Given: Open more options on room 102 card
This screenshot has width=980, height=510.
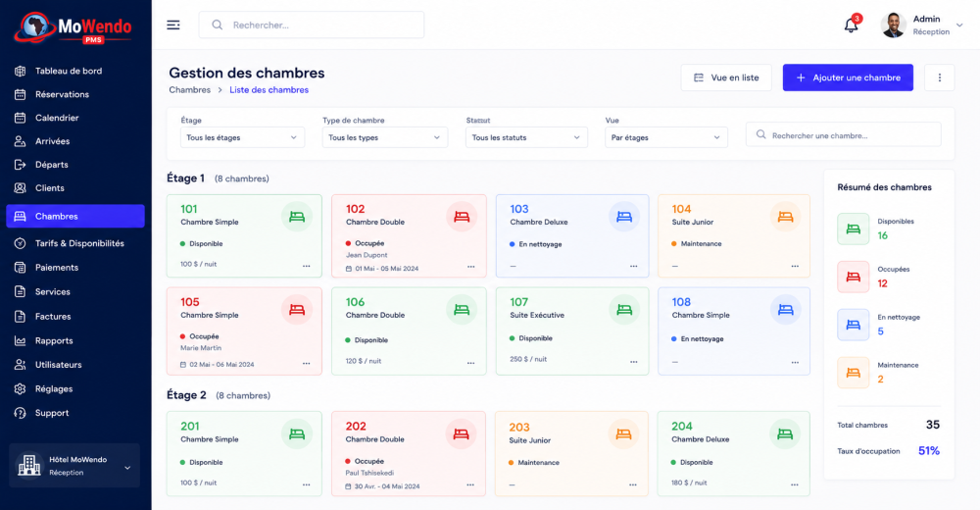Looking at the screenshot, I should [x=470, y=267].
